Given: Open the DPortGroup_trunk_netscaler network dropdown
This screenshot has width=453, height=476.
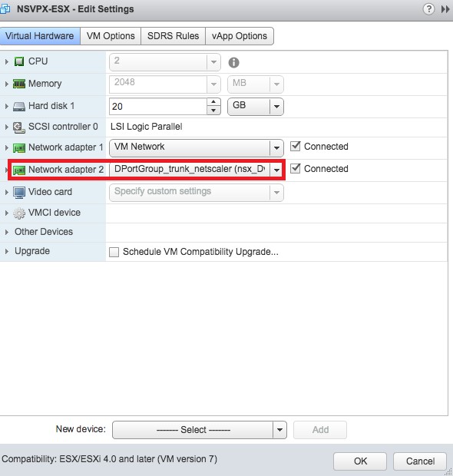Looking at the screenshot, I should [197, 170].
